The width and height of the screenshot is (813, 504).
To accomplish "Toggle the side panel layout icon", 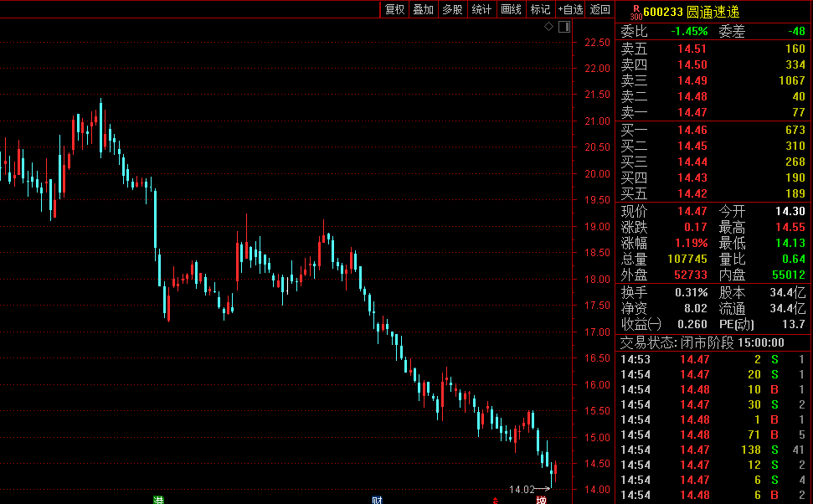I will coord(563,27).
